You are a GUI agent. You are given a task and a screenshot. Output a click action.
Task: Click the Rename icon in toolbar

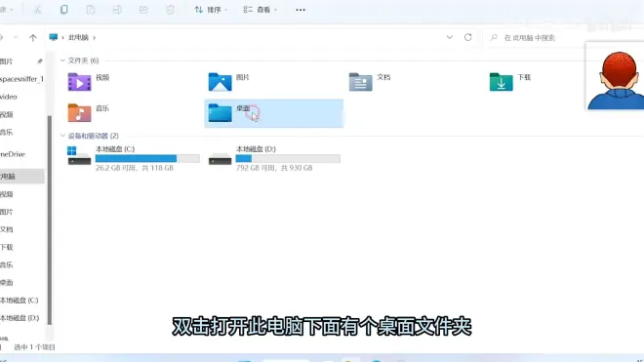[x=117, y=10]
